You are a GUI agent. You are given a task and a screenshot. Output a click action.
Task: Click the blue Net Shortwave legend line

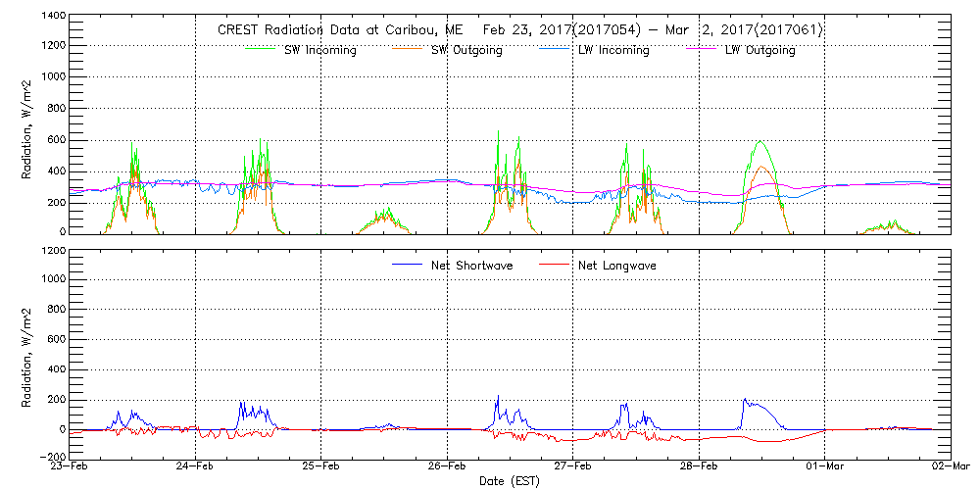(x=408, y=265)
